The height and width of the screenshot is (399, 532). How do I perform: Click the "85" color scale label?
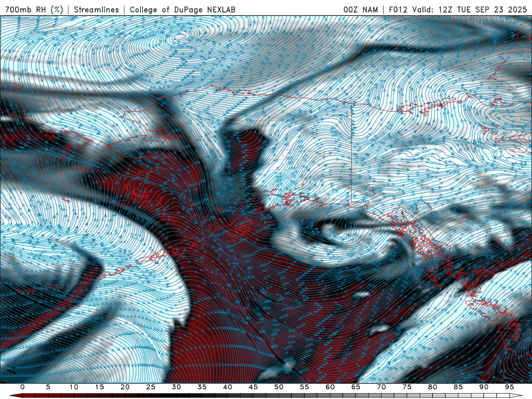coord(458,387)
